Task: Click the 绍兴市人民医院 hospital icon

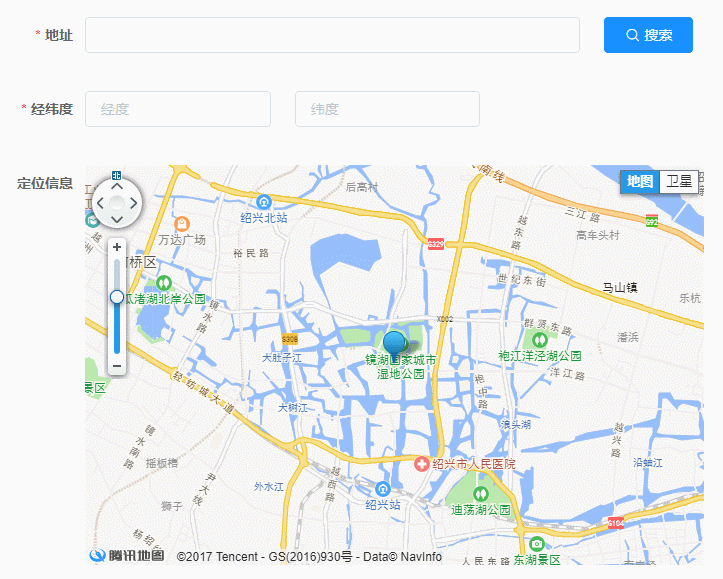Action: (421, 464)
